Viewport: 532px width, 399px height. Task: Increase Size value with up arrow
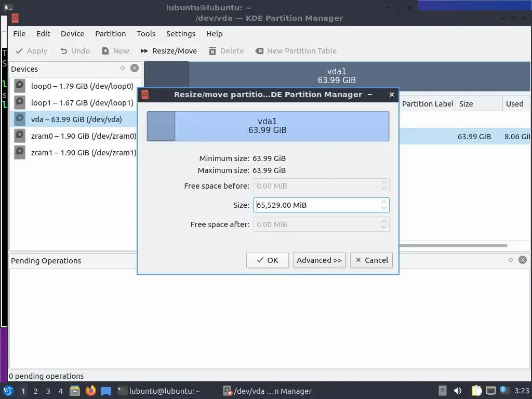(384, 202)
